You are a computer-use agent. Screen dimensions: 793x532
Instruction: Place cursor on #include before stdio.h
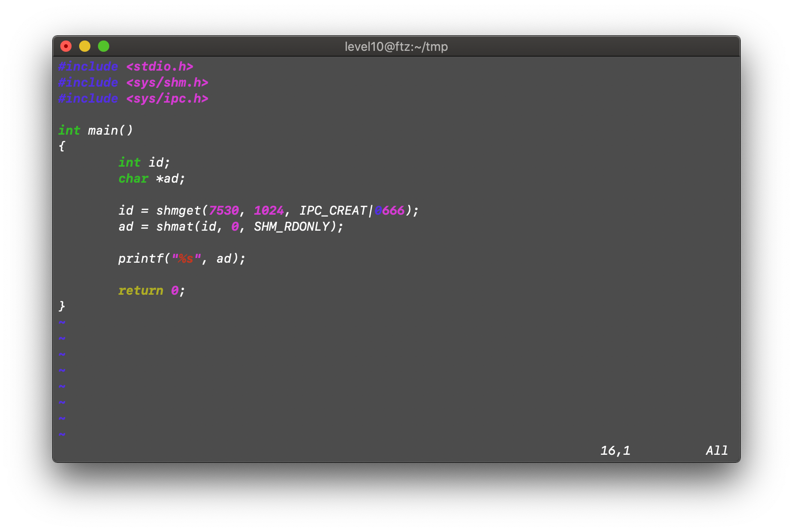coord(88,66)
